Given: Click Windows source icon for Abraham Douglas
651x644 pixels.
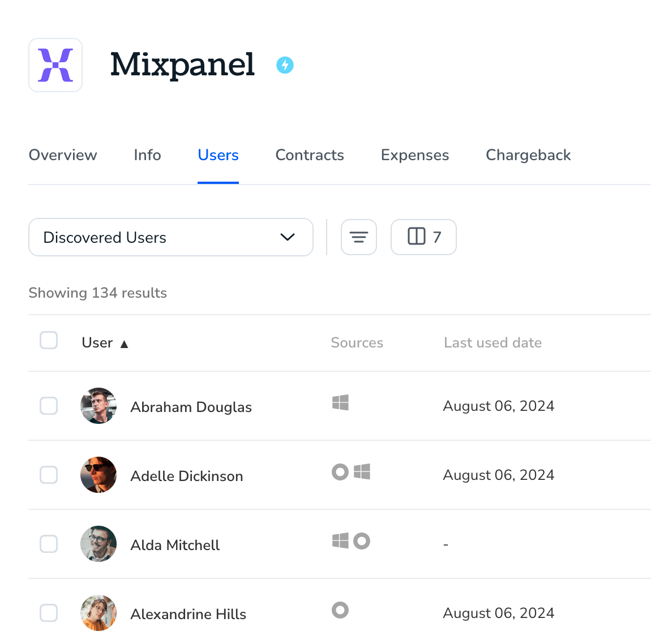Looking at the screenshot, I should pos(340,402).
